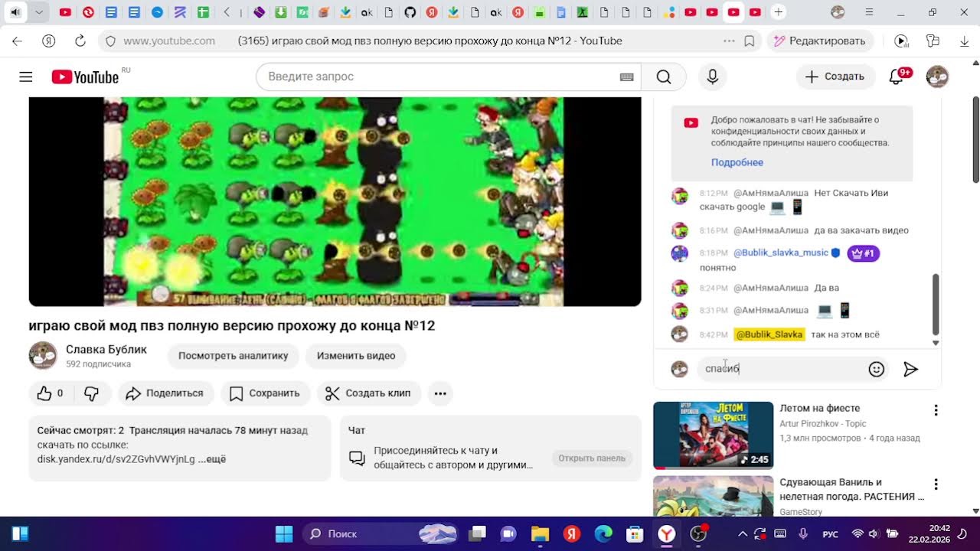Click the browser back arrow
The width and height of the screenshot is (980, 551).
(x=17, y=41)
